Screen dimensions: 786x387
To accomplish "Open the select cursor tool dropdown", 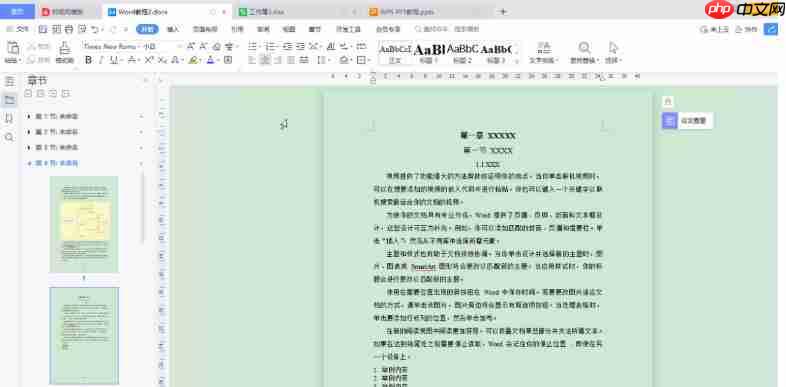I will [x=614, y=53].
